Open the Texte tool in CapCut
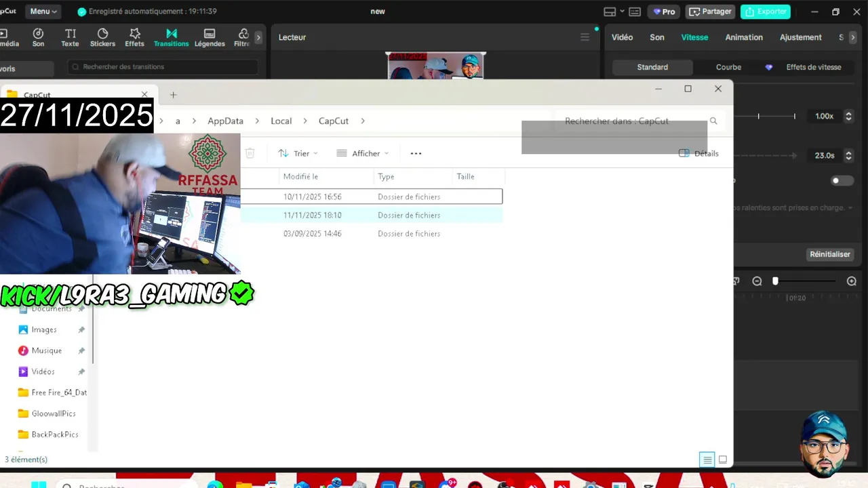The image size is (868, 488). tap(70, 37)
